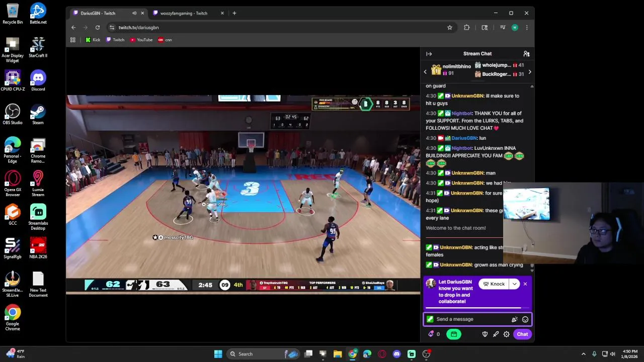
Task: Open the emote picker in chat input
Action: pyautogui.click(x=525, y=319)
